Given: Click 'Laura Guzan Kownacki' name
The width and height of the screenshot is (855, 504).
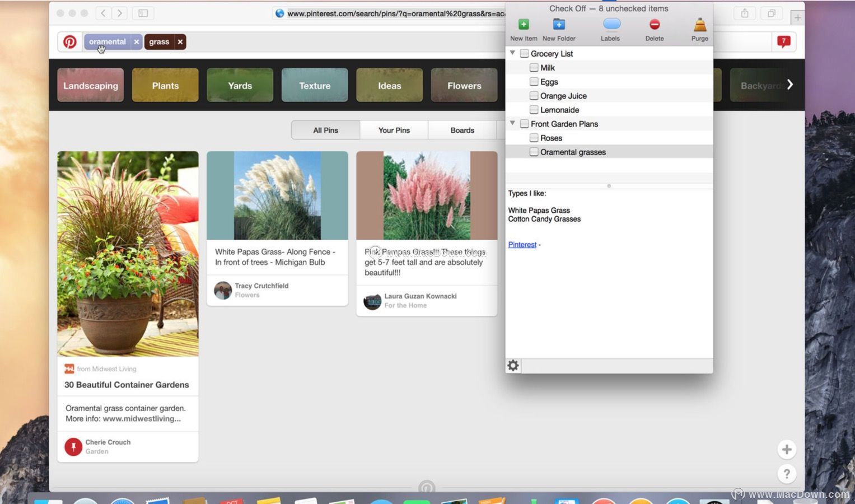Looking at the screenshot, I should click(x=421, y=296).
